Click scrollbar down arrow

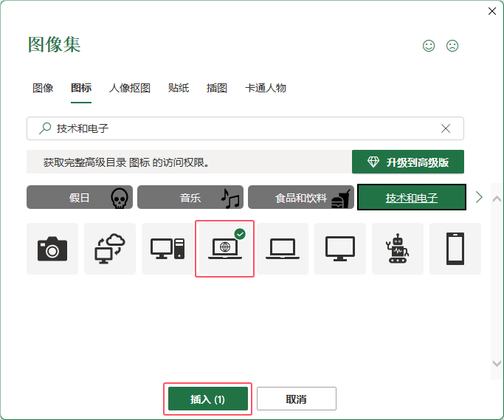click(x=497, y=363)
